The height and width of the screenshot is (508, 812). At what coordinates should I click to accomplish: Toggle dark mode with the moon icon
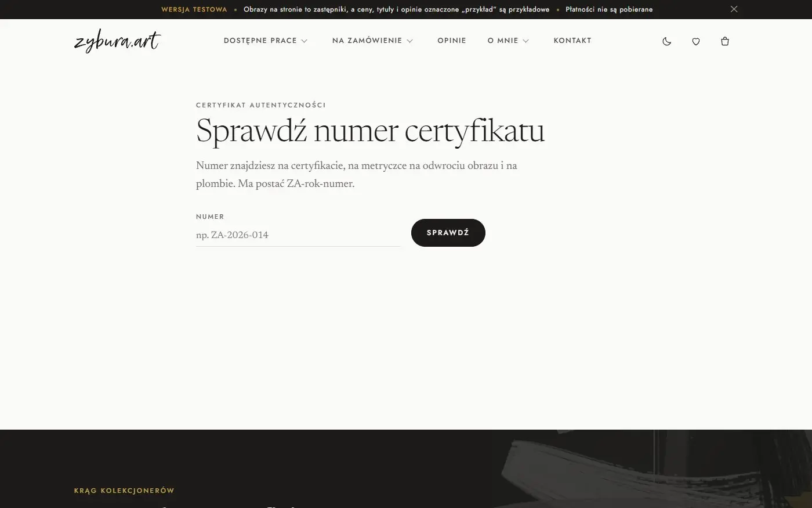[667, 41]
